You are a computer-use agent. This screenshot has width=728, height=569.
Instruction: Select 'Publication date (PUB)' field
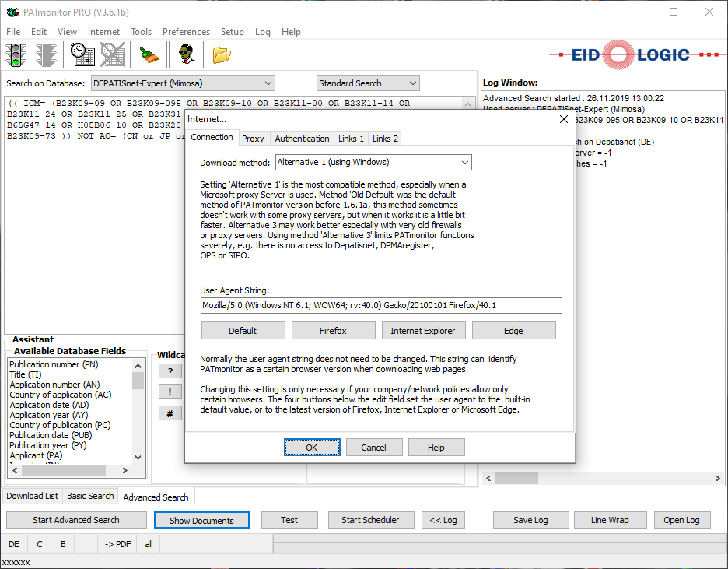(51, 435)
